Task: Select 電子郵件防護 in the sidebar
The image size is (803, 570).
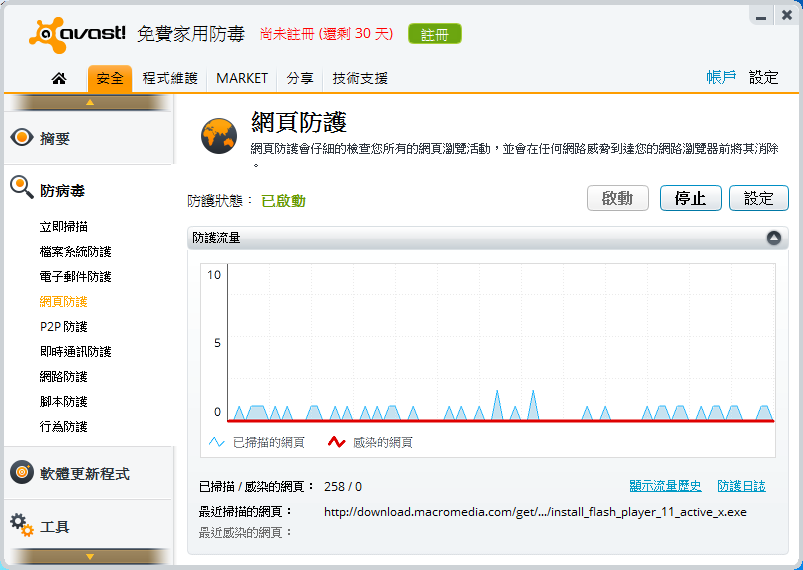Action: pyautogui.click(x=75, y=277)
